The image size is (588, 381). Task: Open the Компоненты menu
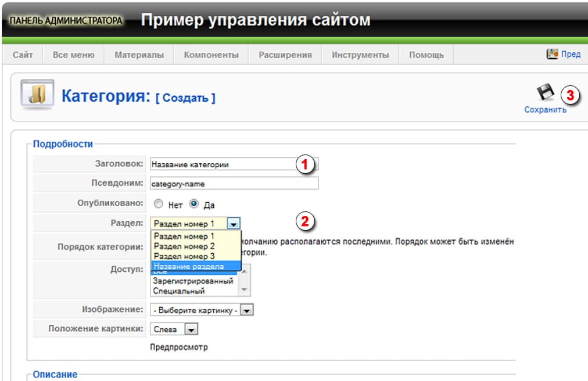(211, 53)
